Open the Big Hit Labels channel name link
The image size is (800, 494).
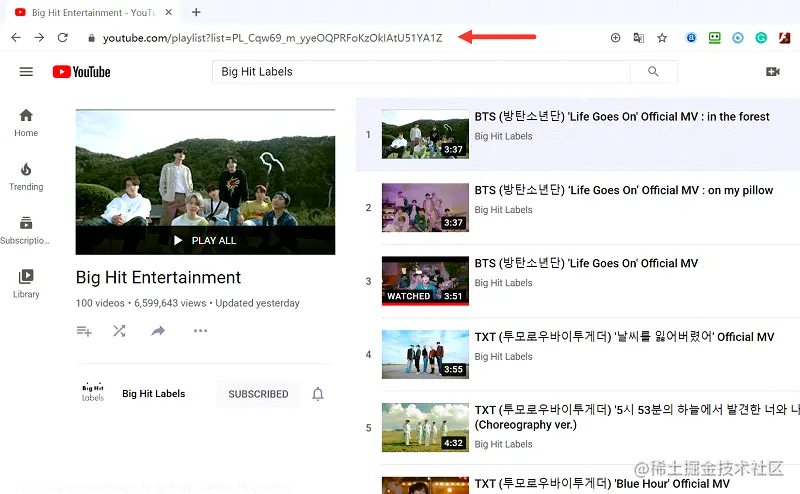[x=154, y=393]
